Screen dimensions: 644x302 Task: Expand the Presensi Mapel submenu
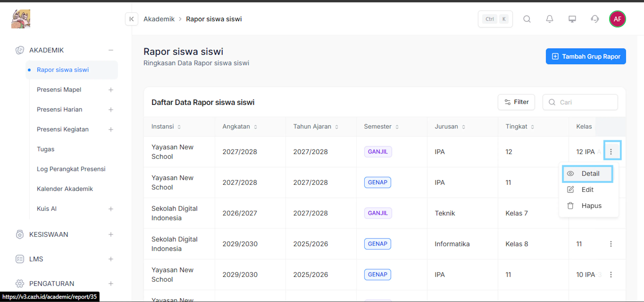coord(111,90)
